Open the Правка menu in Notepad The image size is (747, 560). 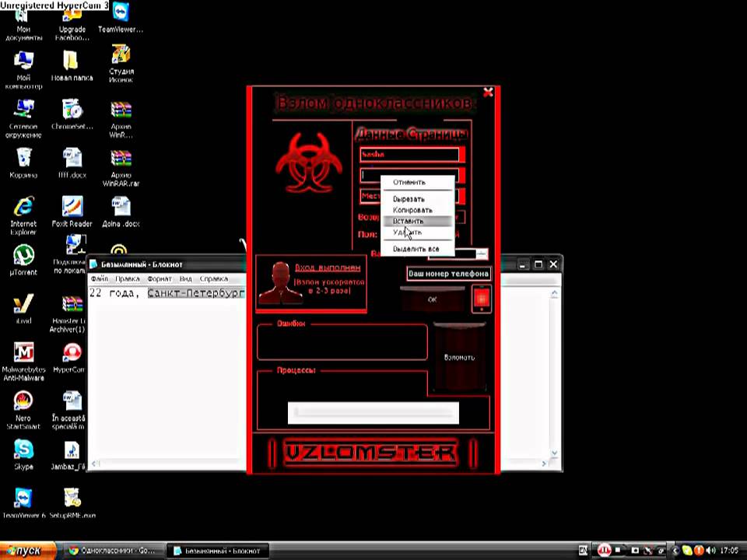pos(127,278)
